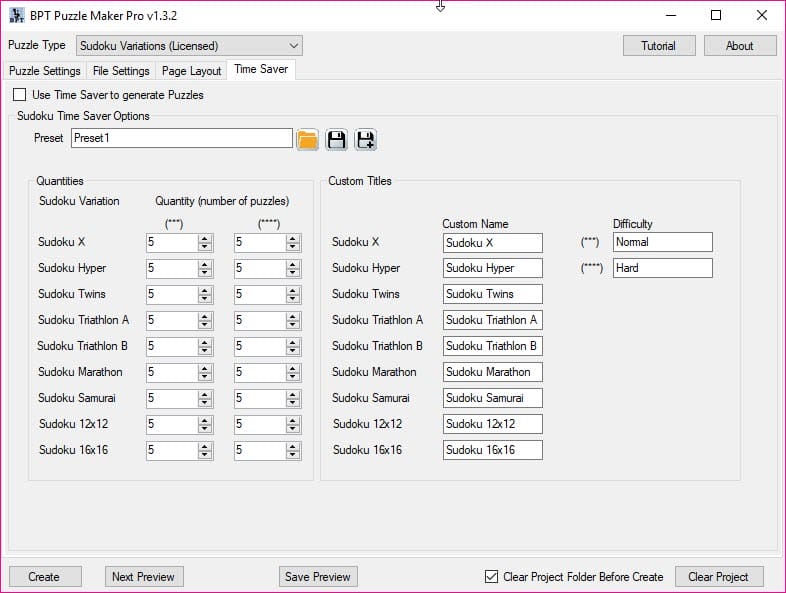Click the "Quantity (number of puzzles)" header text
This screenshot has height=593, width=786.
[x=222, y=201]
